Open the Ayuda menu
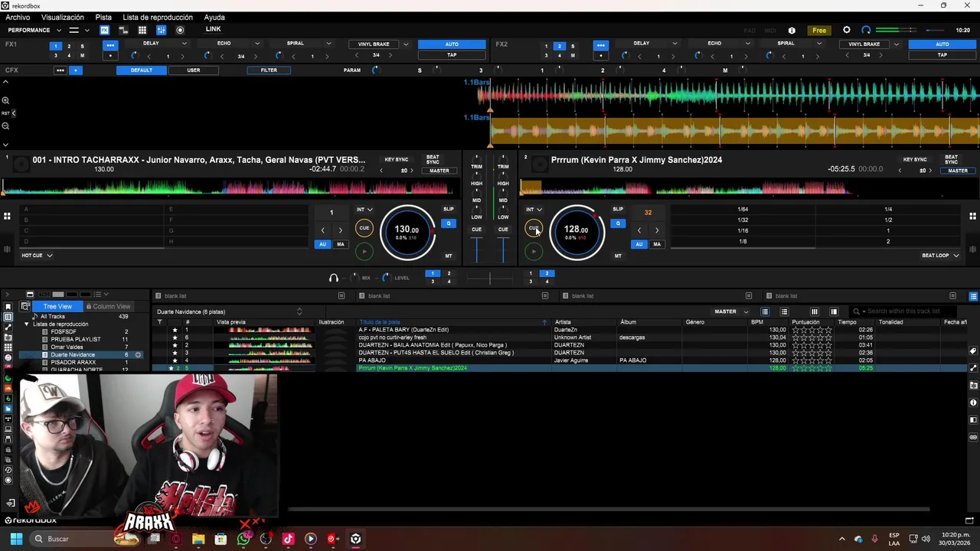Viewport: 980px width, 551px height. [214, 18]
